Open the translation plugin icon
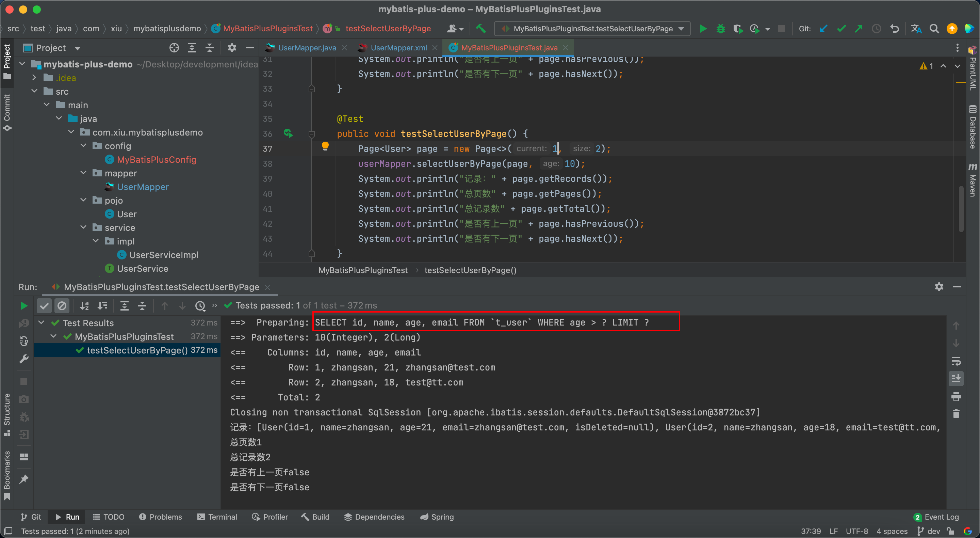 pos(916,29)
